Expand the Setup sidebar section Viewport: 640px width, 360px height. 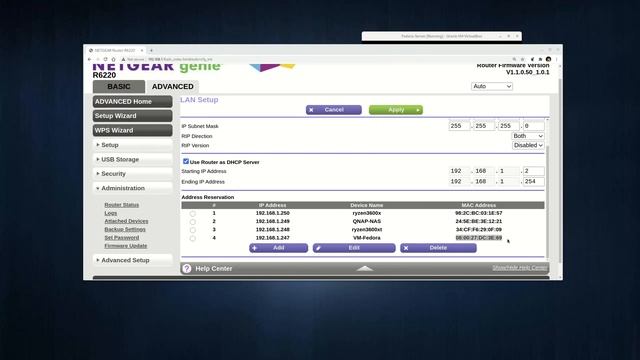(133, 145)
